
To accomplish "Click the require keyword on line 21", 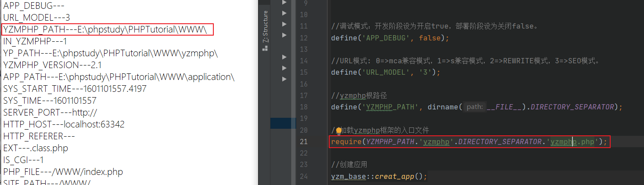I will pyautogui.click(x=346, y=142).
